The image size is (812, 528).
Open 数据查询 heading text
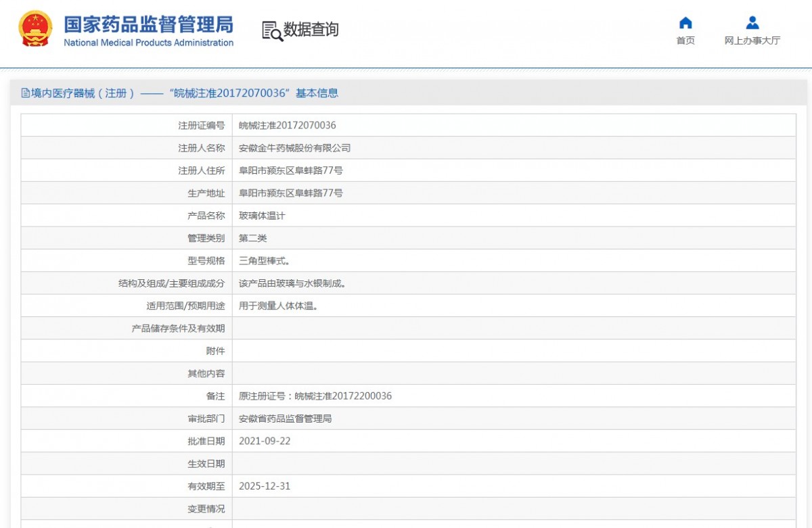[x=311, y=30]
